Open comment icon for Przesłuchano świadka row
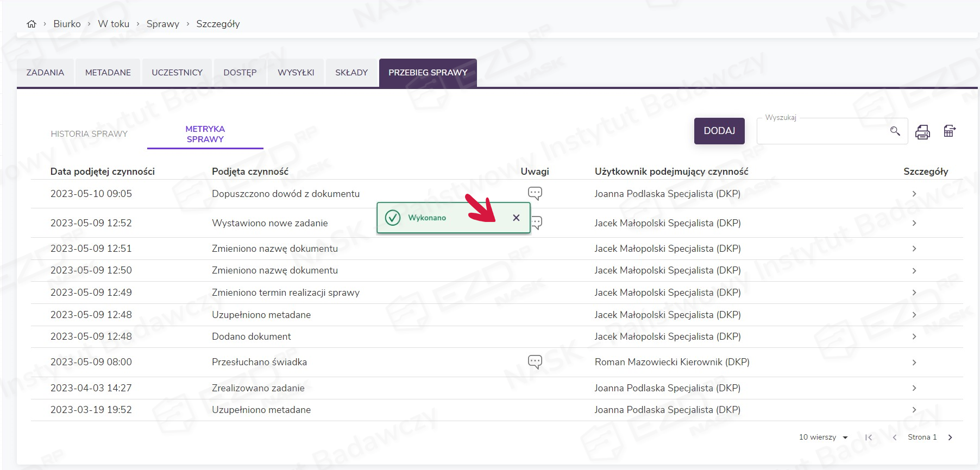The image size is (980, 470). point(535,361)
